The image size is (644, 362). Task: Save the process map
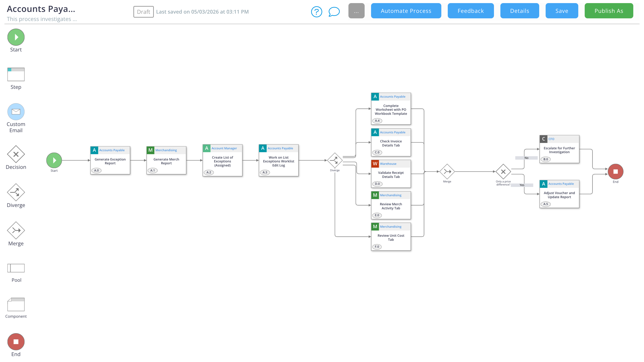562,11
